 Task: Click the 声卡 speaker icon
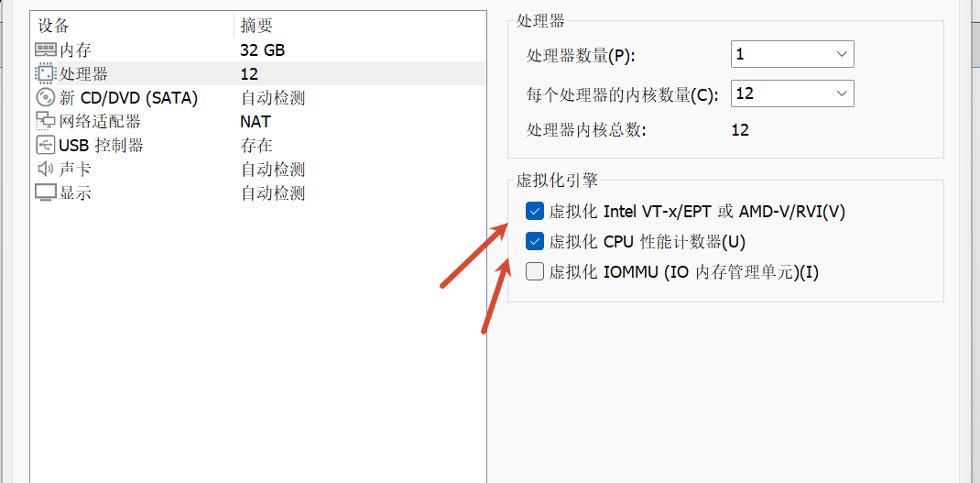pos(45,169)
